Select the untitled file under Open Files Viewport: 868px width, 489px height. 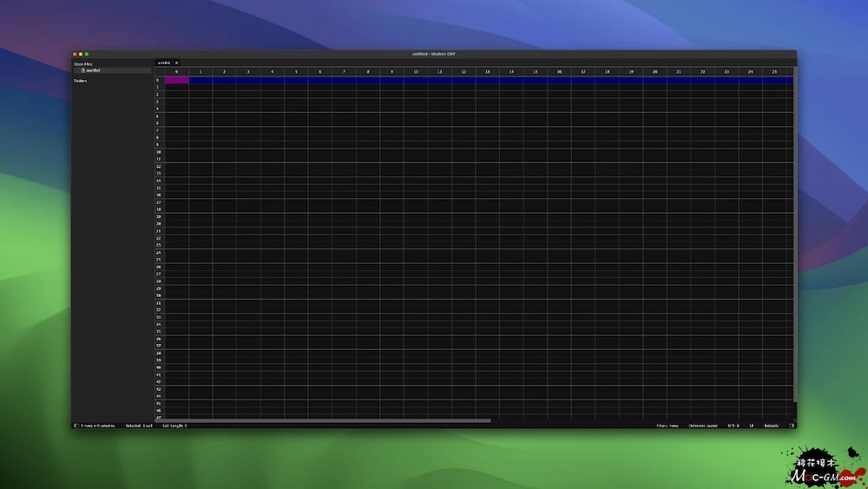(x=93, y=70)
